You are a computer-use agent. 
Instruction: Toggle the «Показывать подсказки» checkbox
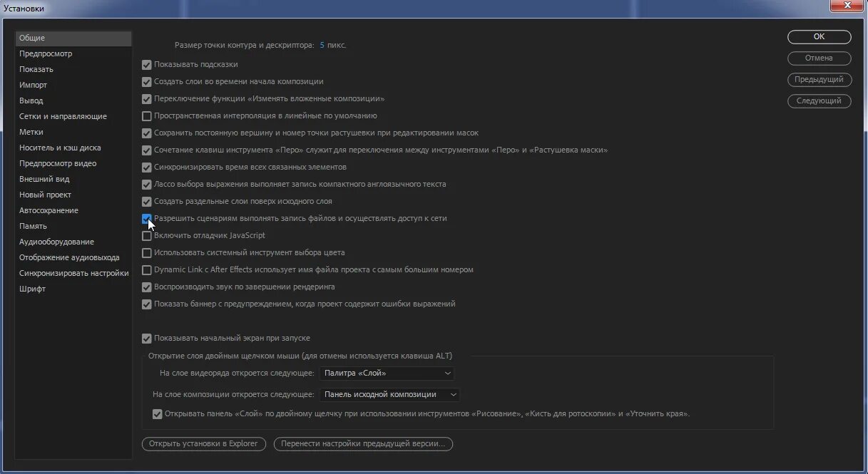point(147,64)
